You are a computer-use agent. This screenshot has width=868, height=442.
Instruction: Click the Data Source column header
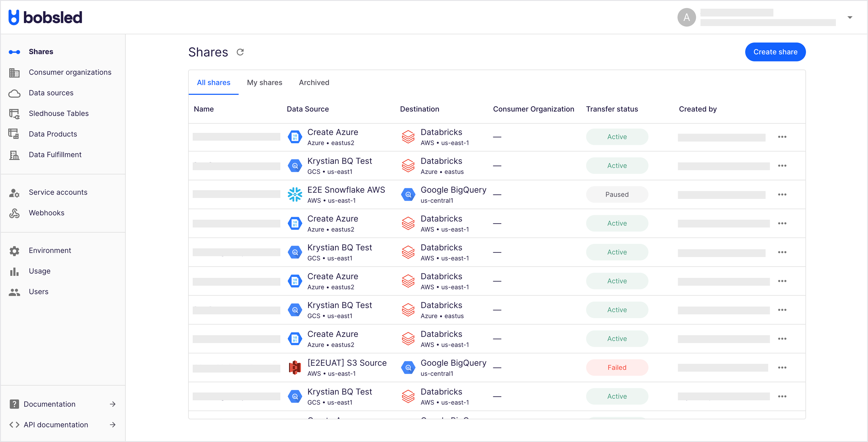[x=308, y=109]
